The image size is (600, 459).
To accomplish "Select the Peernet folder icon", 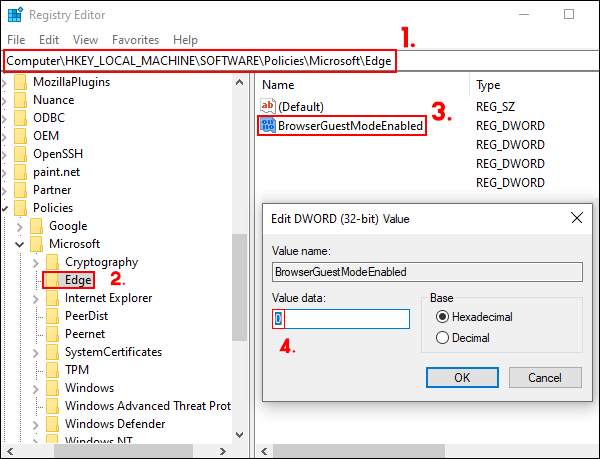I will [x=52, y=334].
